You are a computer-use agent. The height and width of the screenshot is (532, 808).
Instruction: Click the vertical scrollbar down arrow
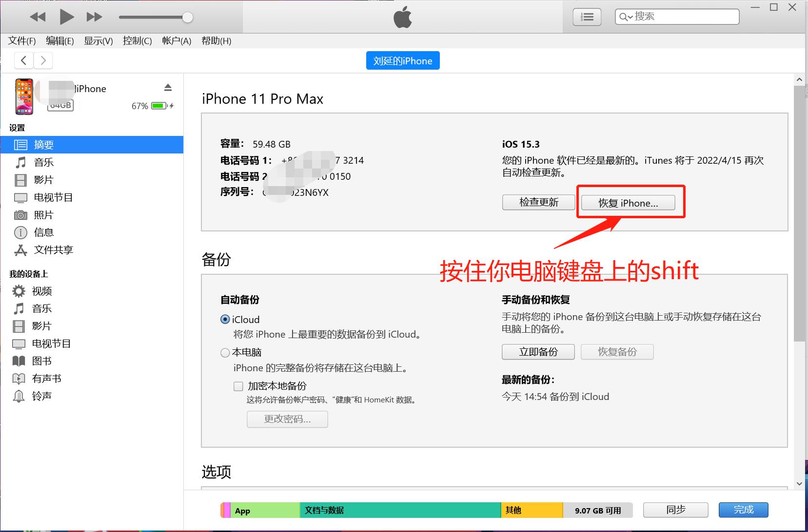(x=799, y=483)
